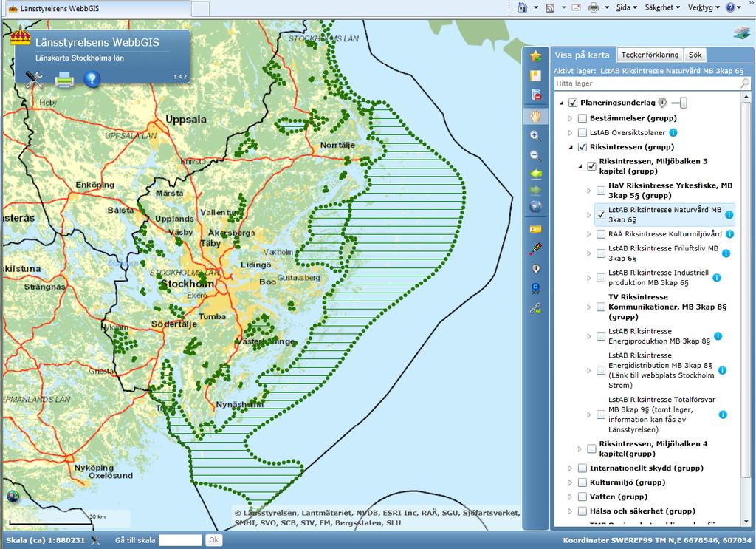Open WebGIS help question mark icon
The height and width of the screenshot is (549, 756).
point(92,78)
